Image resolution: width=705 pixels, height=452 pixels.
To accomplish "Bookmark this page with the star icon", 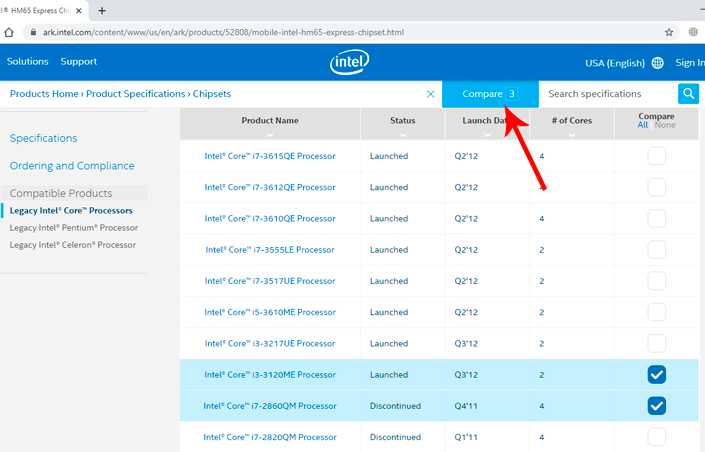I will [x=669, y=32].
